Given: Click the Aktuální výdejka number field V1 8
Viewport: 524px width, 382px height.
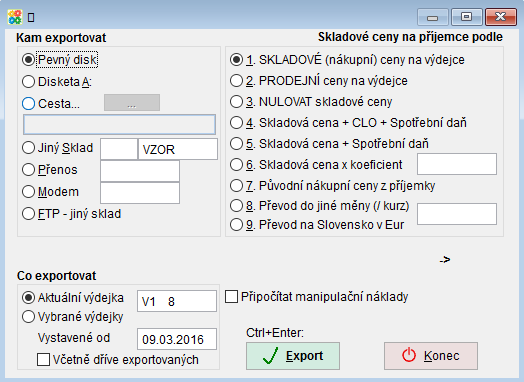Looking at the screenshot, I should point(177,301).
